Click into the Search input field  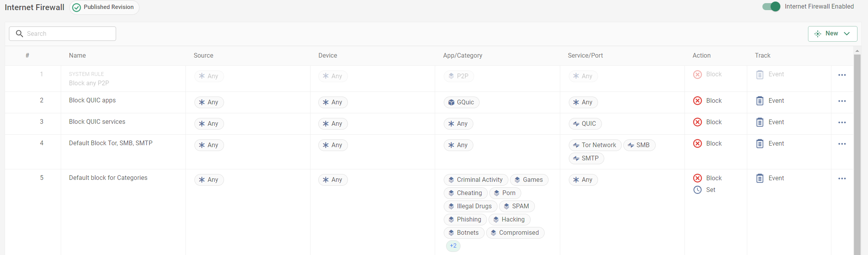(68, 34)
